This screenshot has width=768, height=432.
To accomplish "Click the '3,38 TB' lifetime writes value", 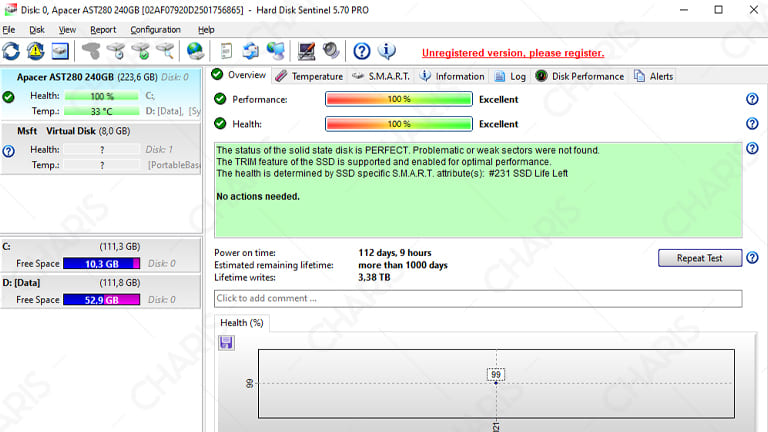I will 374,277.
